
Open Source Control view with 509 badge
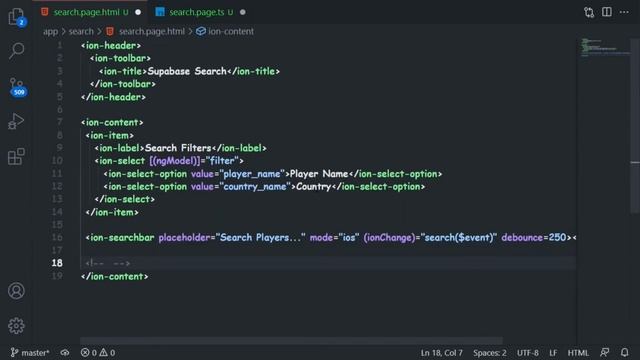click(x=18, y=87)
